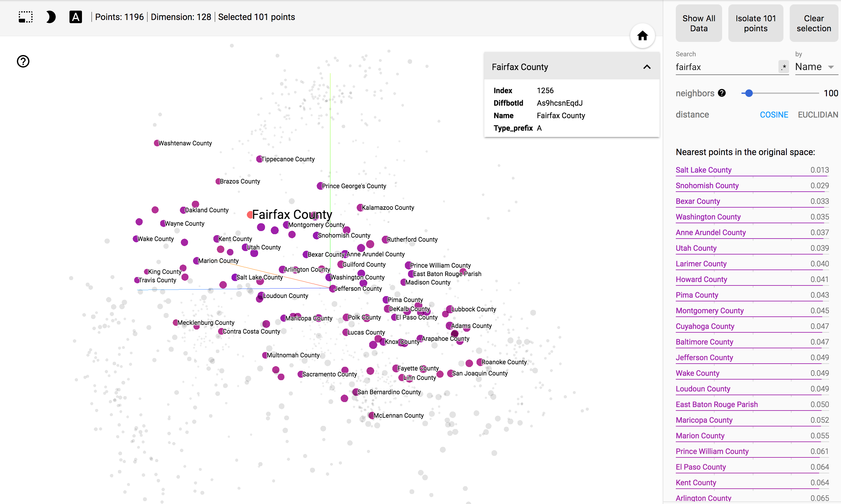The image size is (841, 504).
Task: Click Isolate 101 points button
Action: 755,23
